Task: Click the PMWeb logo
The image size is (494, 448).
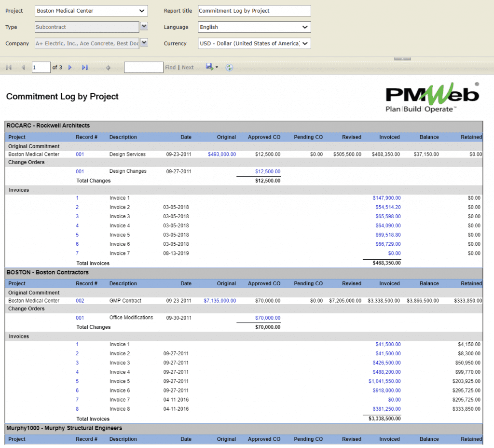Action: [x=432, y=98]
